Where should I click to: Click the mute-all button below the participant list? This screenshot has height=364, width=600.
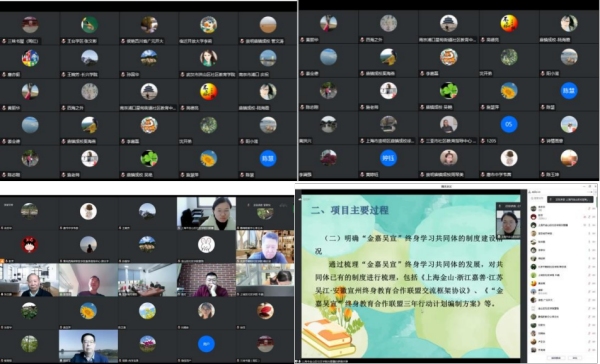pos(556,358)
